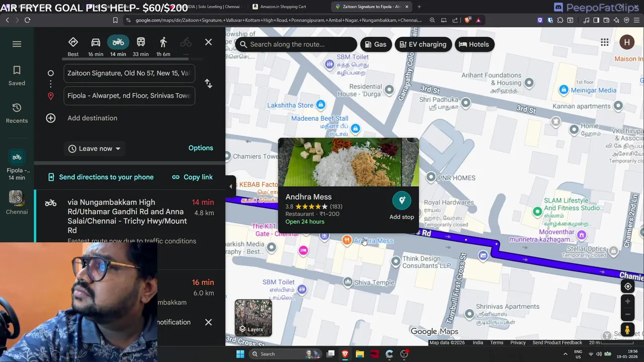Open Street View pegman
Screen dimensions: 644x362
click(x=627, y=330)
